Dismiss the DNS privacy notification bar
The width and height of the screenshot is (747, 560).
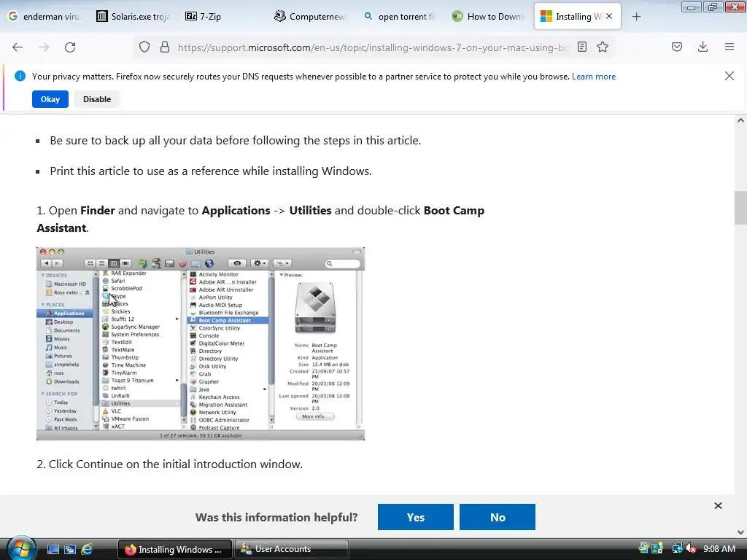click(x=729, y=76)
